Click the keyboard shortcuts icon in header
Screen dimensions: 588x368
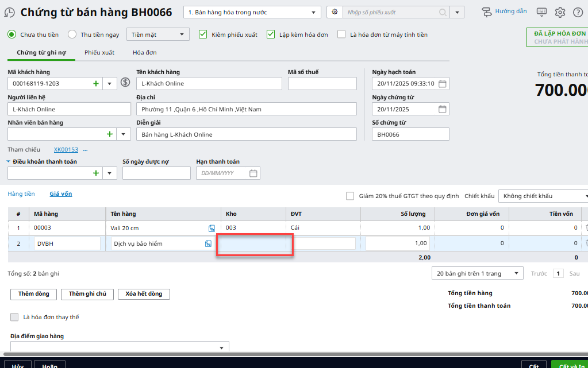[541, 12]
